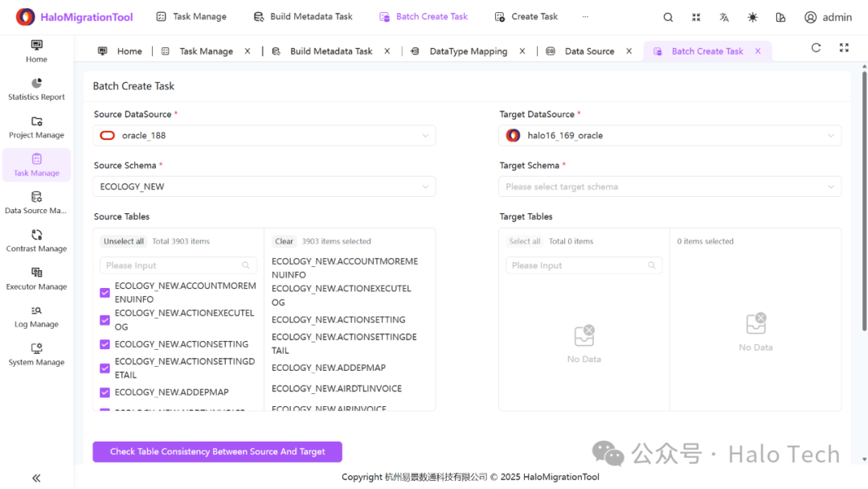This screenshot has width=868, height=489.
Task: Open Statistics Report in the sidebar
Action: pos(36,89)
